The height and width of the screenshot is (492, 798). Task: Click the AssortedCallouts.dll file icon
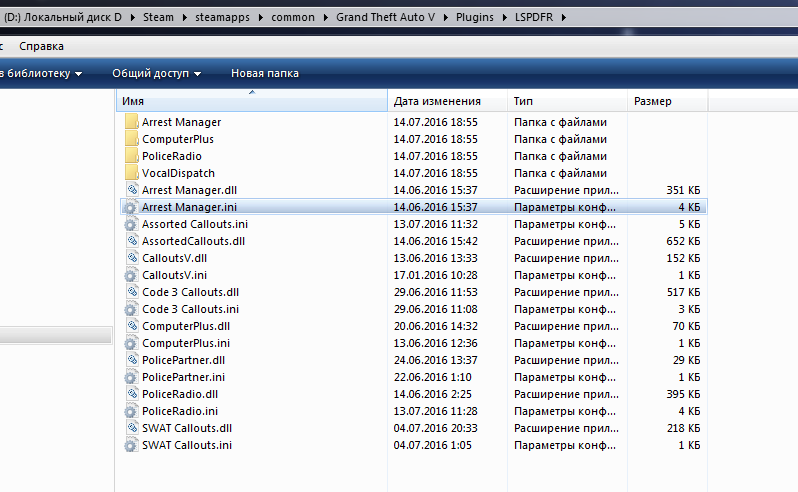tap(131, 241)
